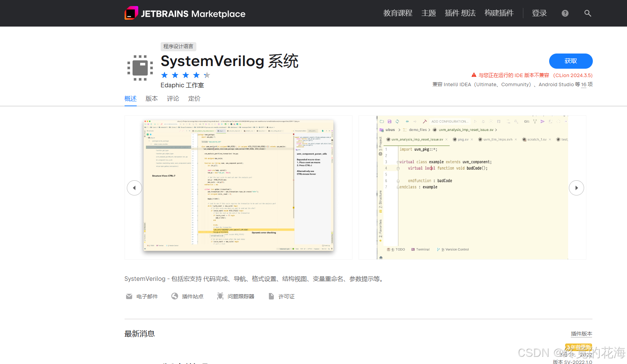Viewport: 627px width, 364px height.
Task: Open the search magnifier icon
Action: (x=588, y=13)
